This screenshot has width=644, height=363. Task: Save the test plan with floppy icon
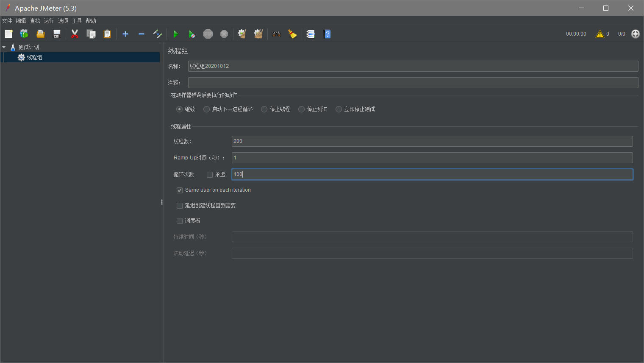57,34
